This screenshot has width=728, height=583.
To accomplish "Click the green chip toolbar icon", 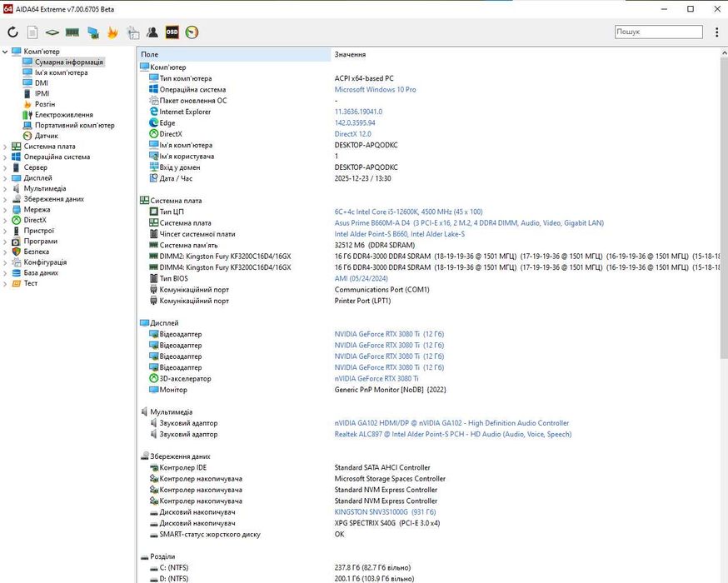I will (x=52, y=32).
